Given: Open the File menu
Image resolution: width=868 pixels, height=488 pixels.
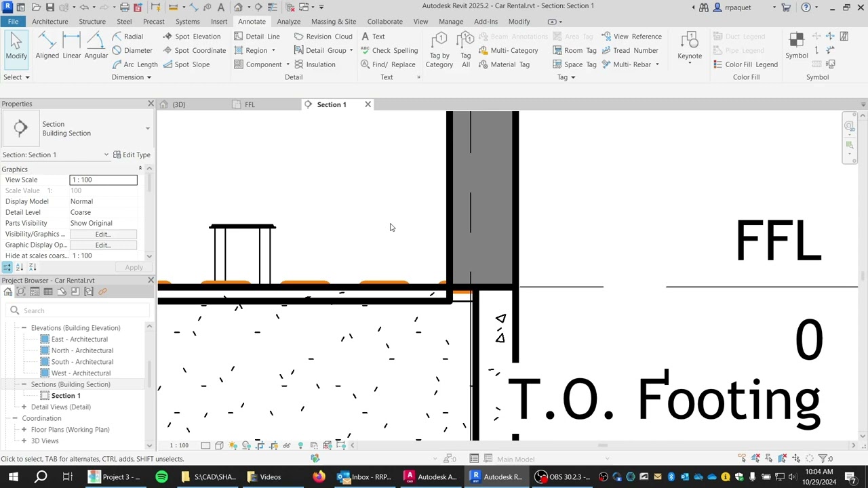Looking at the screenshot, I should click(x=13, y=22).
